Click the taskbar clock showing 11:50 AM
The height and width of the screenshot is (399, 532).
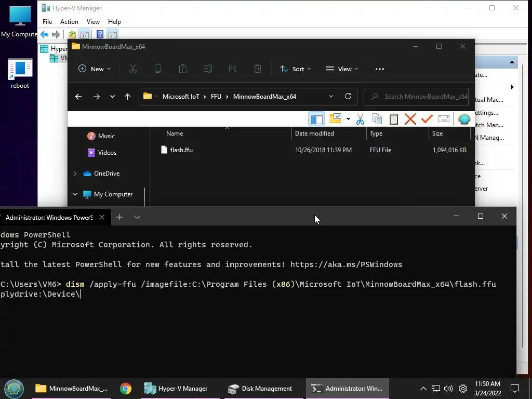click(487, 389)
